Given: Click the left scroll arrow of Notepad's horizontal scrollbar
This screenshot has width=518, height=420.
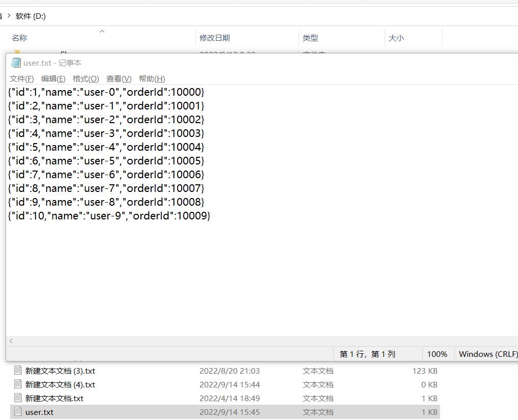Looking at the screenshot, I should [11, 341].
